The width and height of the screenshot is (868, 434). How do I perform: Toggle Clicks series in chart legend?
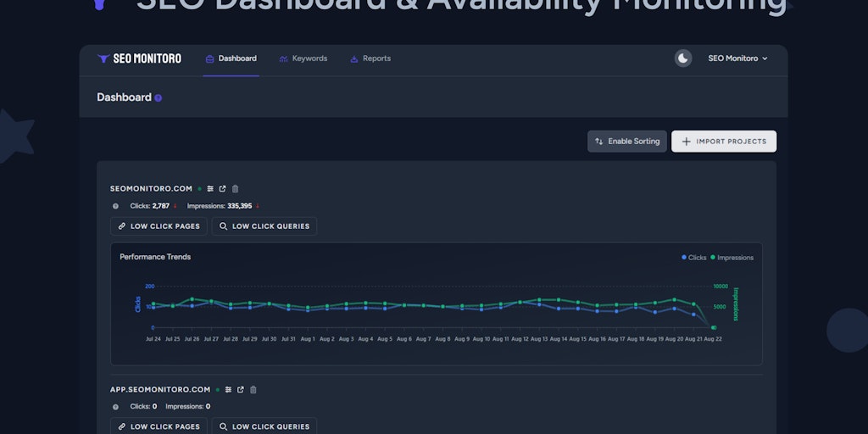694,258
